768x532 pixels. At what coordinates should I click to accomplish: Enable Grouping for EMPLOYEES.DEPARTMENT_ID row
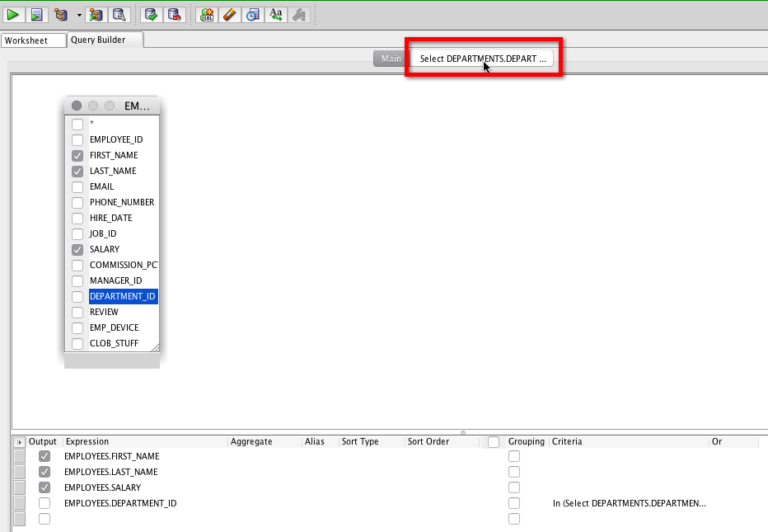[x=514, y=503]
